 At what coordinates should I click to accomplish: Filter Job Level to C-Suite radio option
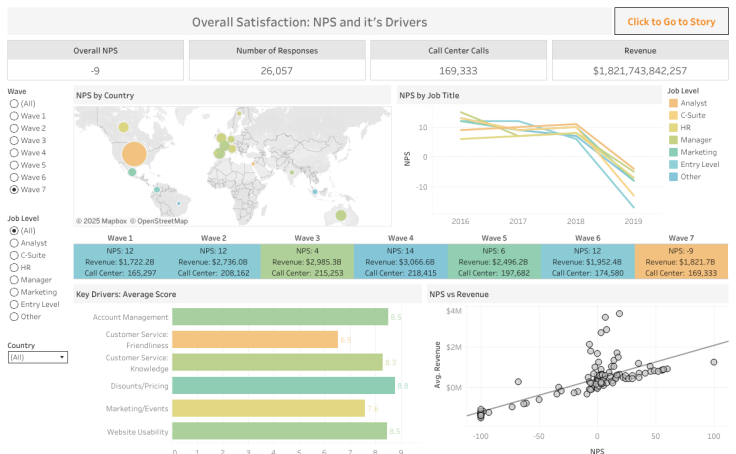13,255
